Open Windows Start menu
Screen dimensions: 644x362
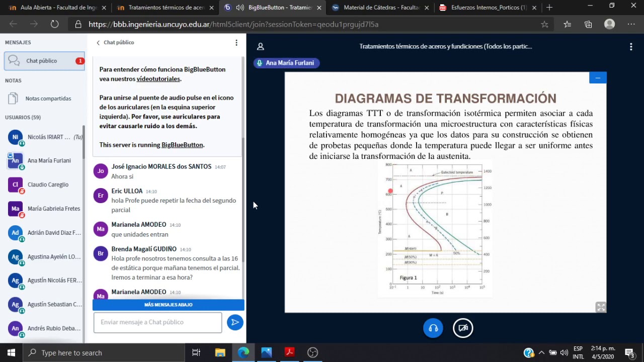coord(11,352)
